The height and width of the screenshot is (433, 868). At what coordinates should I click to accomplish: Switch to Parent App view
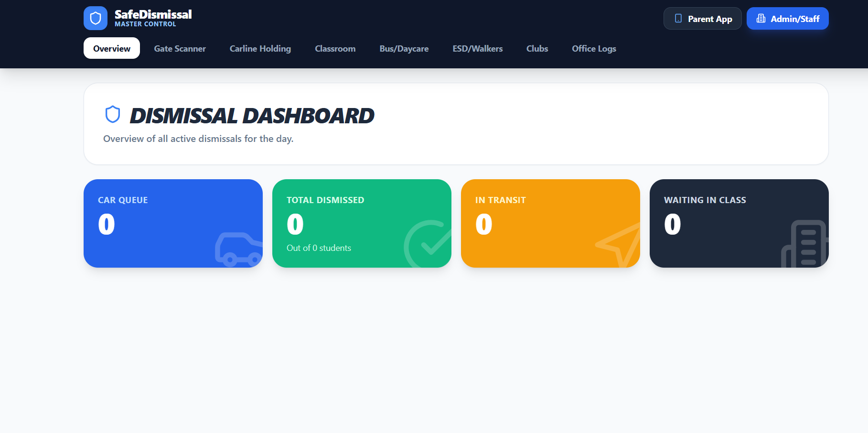[703, 19]
